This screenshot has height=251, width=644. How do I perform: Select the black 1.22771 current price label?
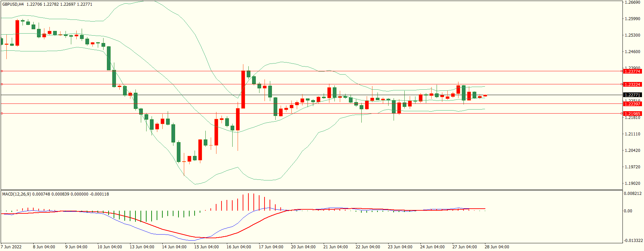click(x=632, y=95)
